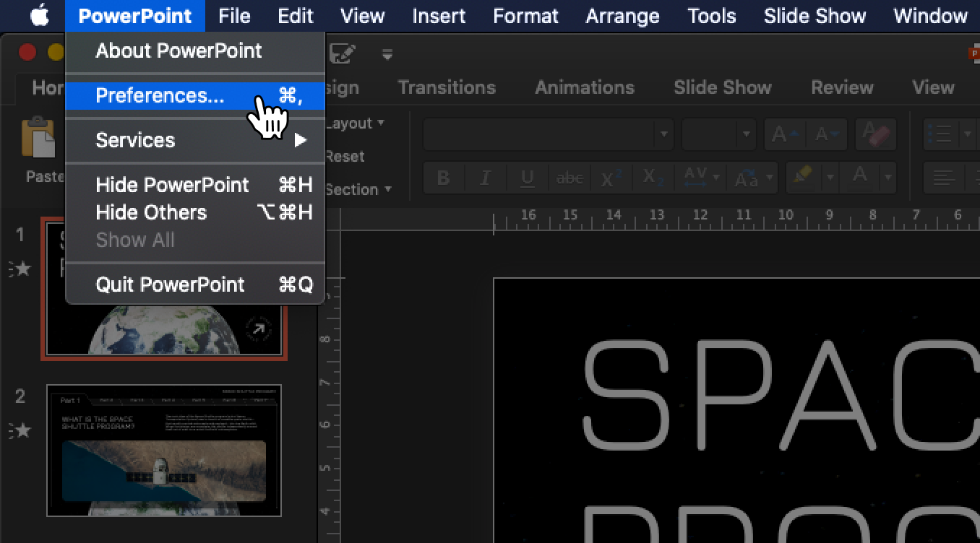Open the Section dropdown
Image resolution: width=980 pixels, height=543 pixels.
click(358, 190)
